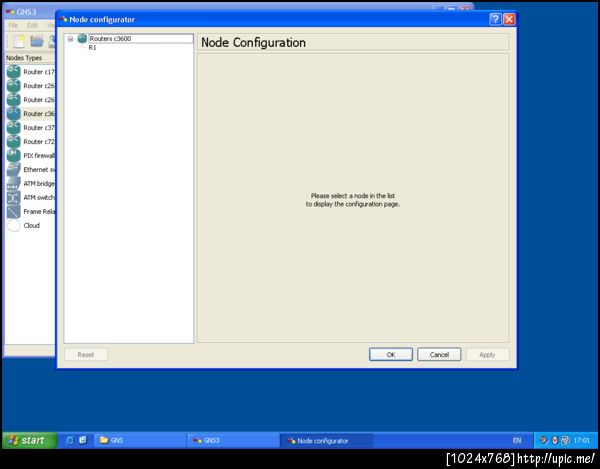
Task: Open the File menu in GNS3 window
Action: pyautogui.click(x=13, y=25)
